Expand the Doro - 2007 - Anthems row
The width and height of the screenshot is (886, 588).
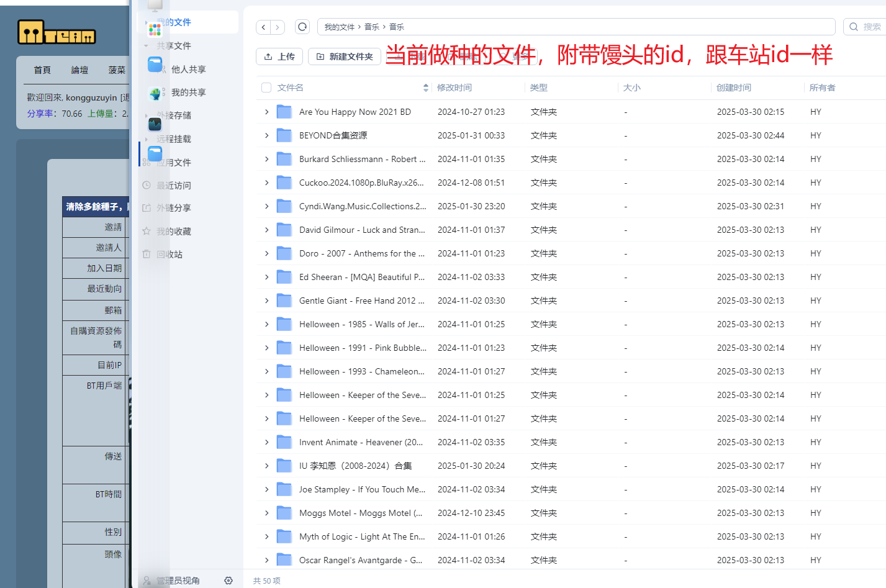pos(266,253)
